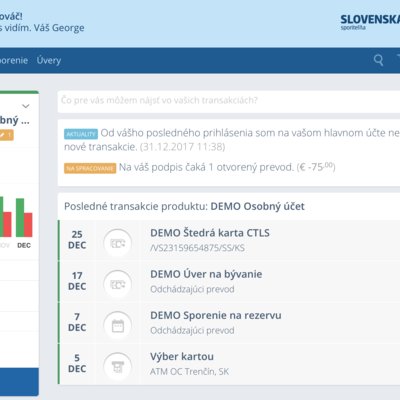Click the orange pencil edit badge
Image resolution: width=400 pixels, height=400 pixels.
[6, 135]
